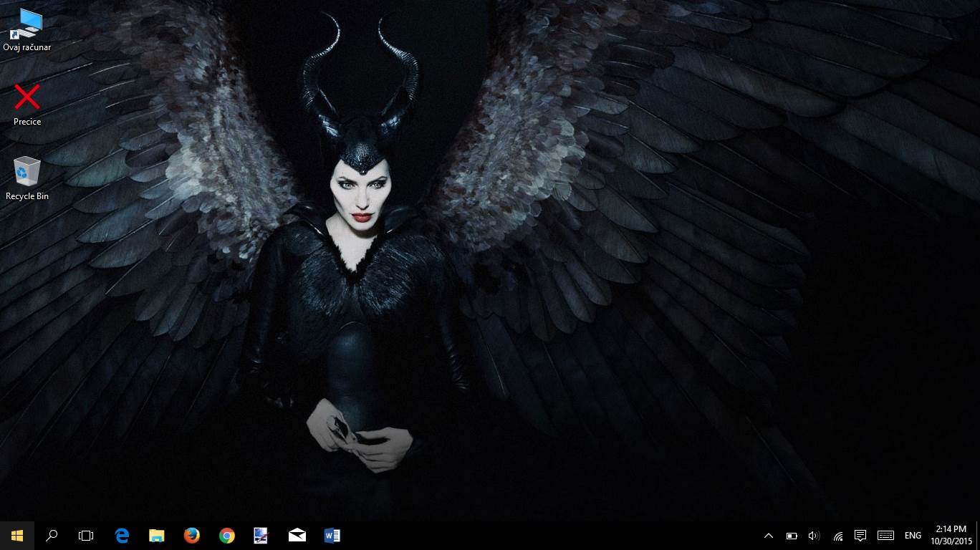Open the ENG input language switcher
The image size is (980, 550).
[913, 536]
